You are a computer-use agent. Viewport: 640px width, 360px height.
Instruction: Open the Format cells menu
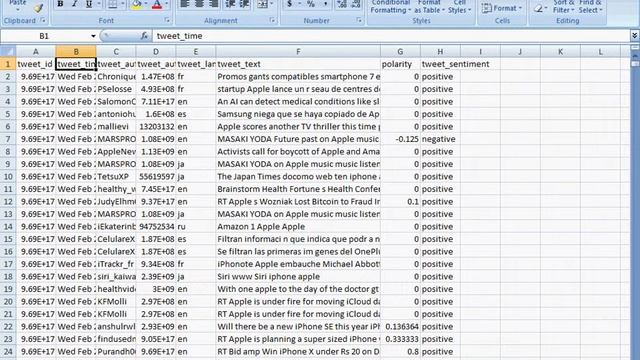(x=502, y=8)
